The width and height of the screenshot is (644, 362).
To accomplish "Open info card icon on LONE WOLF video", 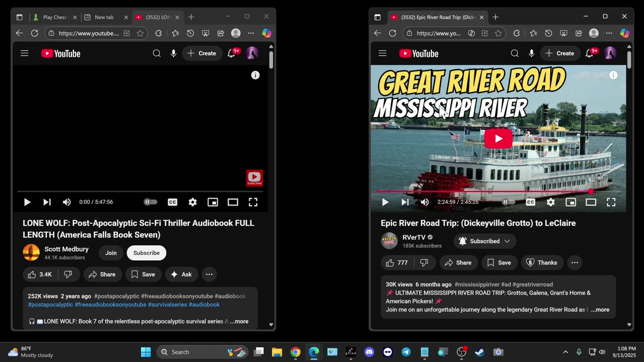I will [256, 75].
